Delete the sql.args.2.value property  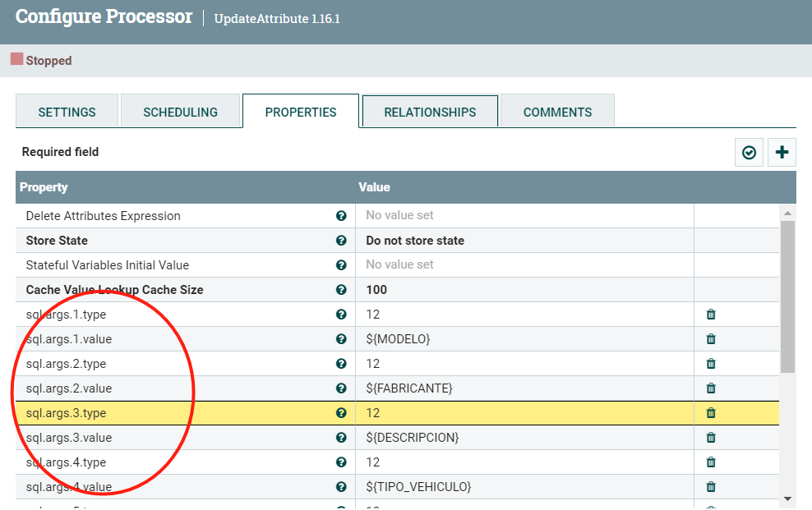711,388
